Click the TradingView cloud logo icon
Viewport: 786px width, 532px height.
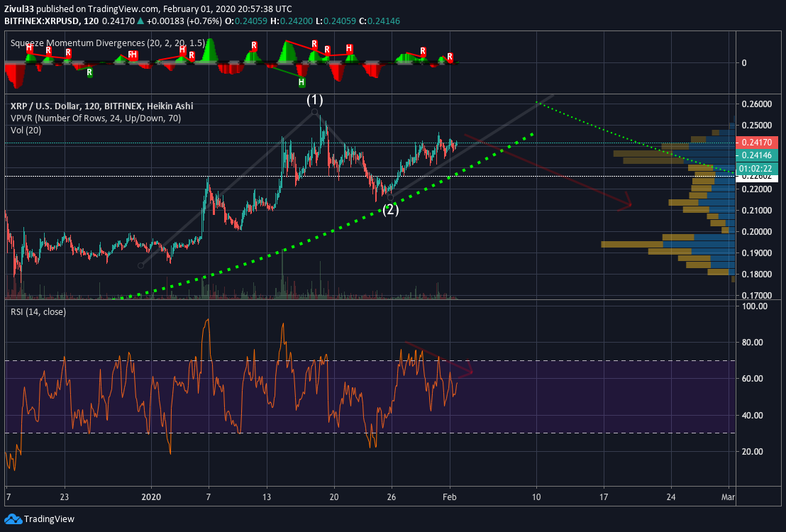[x=13, y=519]
